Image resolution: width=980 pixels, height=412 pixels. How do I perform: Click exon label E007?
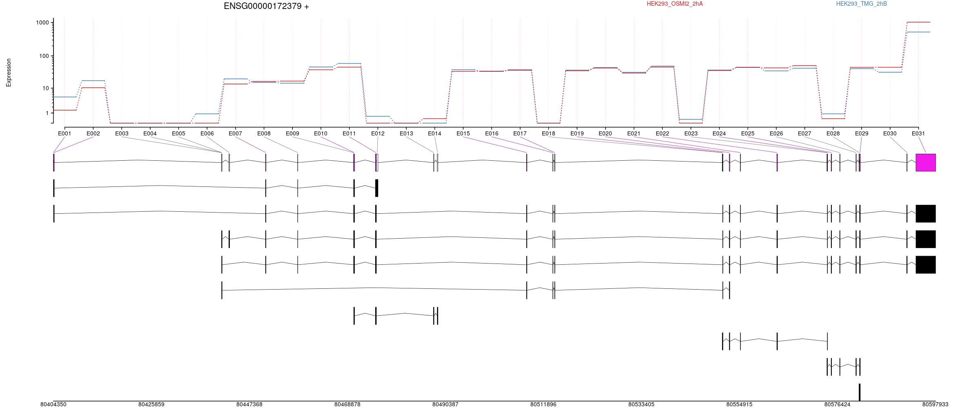click(x=235, y=133)
